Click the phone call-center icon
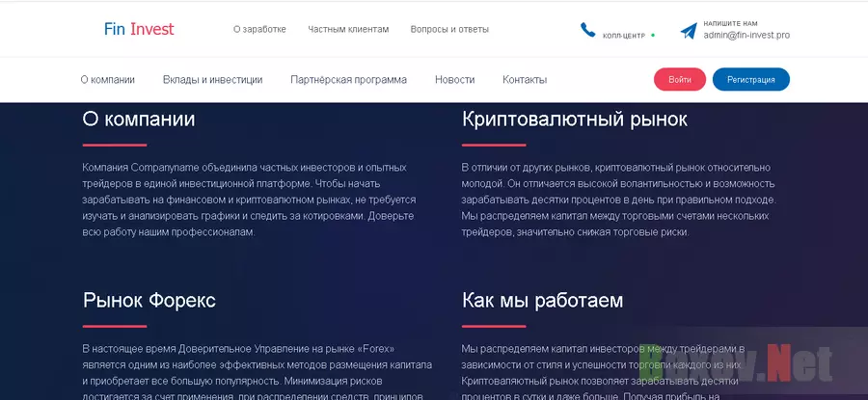This screenshot has width=868, height=400. [x=587, y=29]
